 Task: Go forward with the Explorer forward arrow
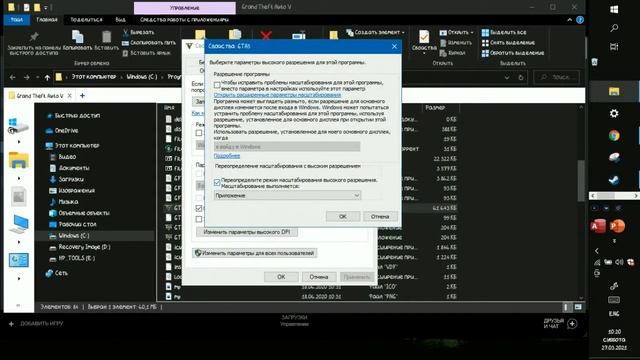click(x=27, y=77)
